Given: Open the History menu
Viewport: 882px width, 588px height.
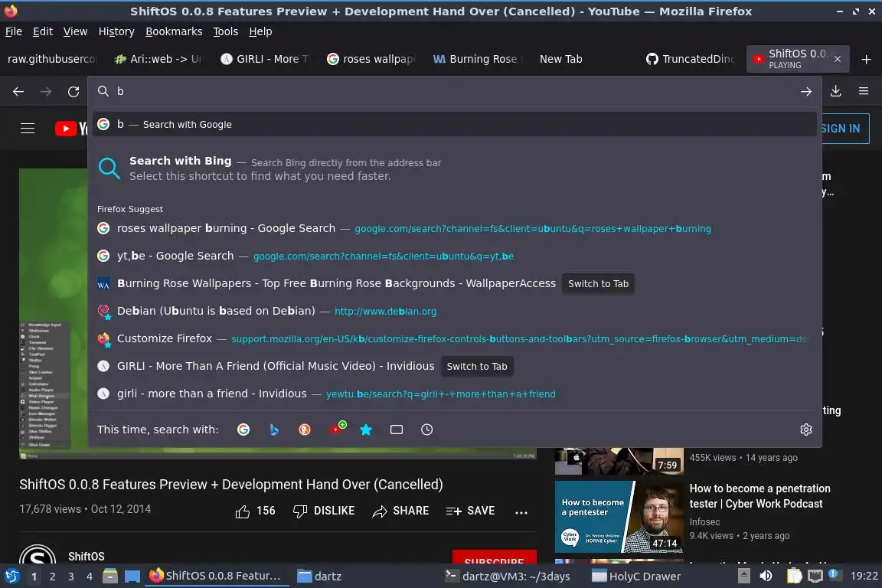Looking at the screenshot, I should 116,31.
